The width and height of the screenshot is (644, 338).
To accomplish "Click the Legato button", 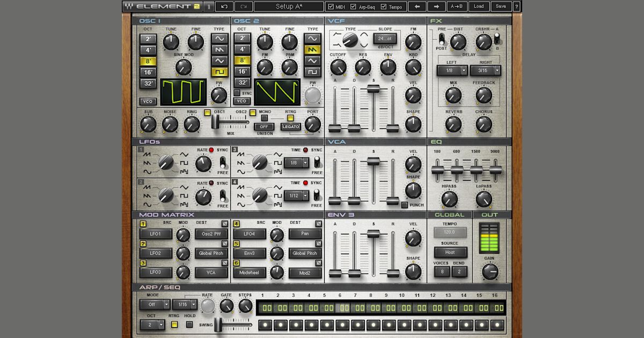I will (x=291, y=127).
